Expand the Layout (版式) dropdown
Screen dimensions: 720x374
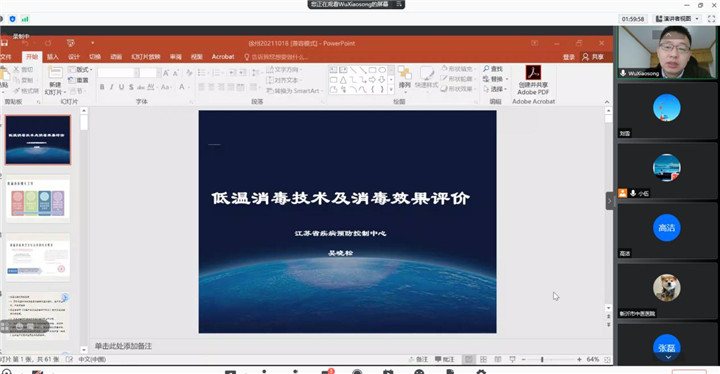click(x=80, y=70)
